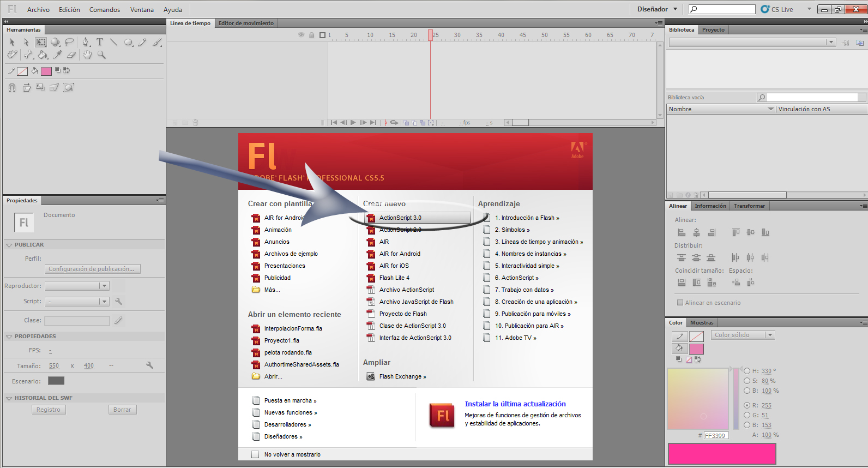Open the Comandos menu
The height and width of the screenshot is (468, 868).
click(x=105, y=10)
